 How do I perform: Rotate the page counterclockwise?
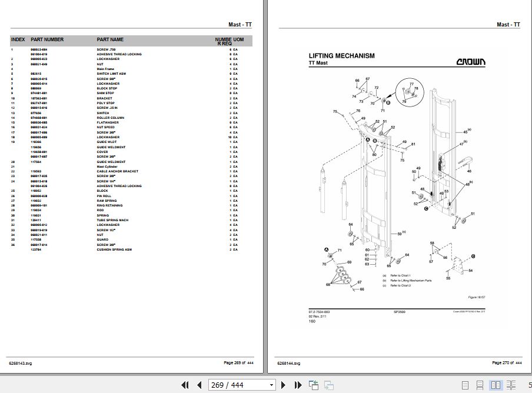point(314,384)
